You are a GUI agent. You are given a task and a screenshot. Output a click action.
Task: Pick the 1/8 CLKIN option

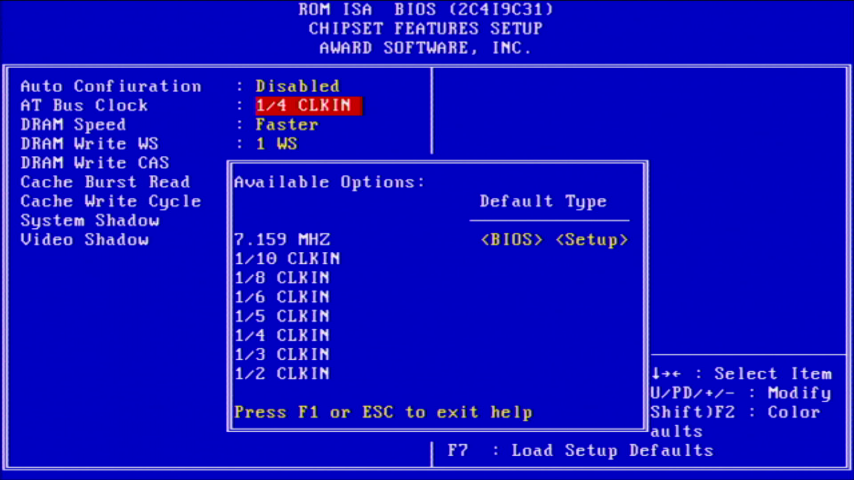click(282, 278)
